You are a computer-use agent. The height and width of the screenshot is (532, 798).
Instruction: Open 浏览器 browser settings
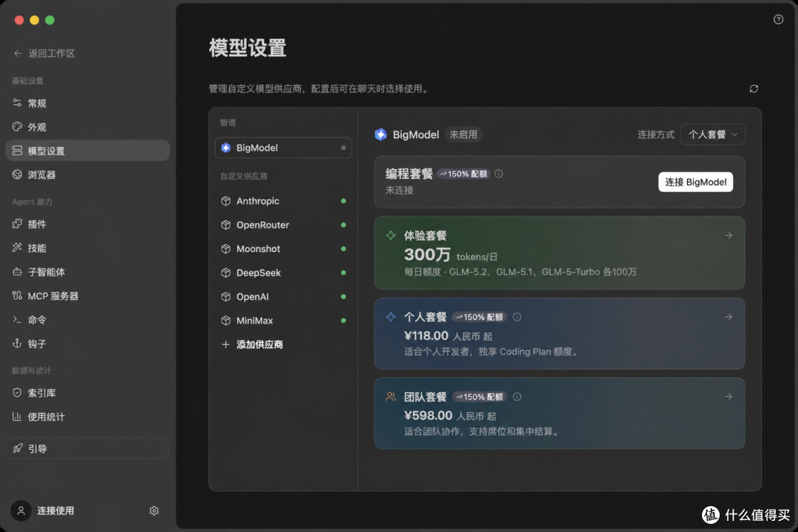tap(87, 174)
